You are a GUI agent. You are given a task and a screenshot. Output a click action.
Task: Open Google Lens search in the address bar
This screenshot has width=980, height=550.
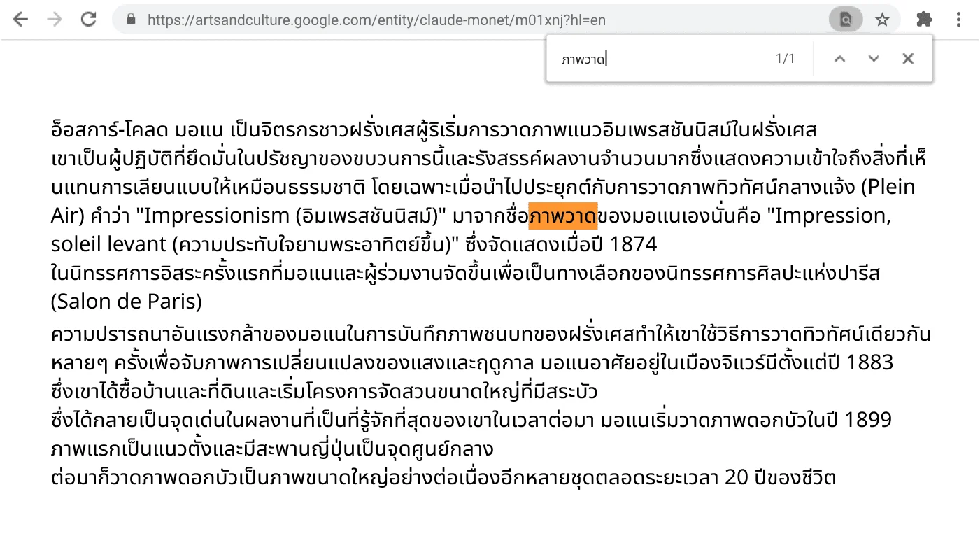tap(845, 19)
